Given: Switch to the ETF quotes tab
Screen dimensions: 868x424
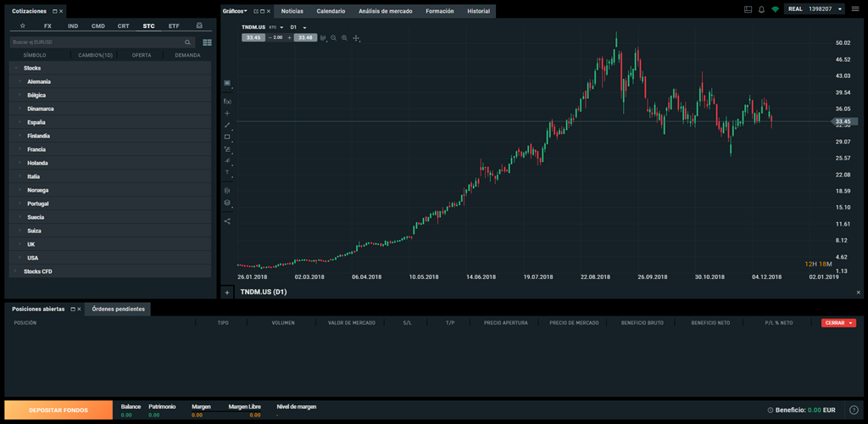Looking at the screenshot, I should point(174,26).
